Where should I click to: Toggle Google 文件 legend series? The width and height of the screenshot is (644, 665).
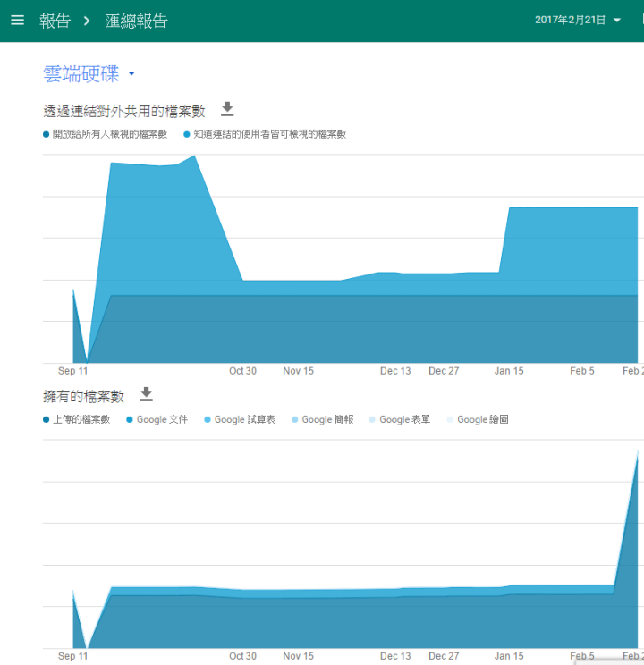[157, 419]
